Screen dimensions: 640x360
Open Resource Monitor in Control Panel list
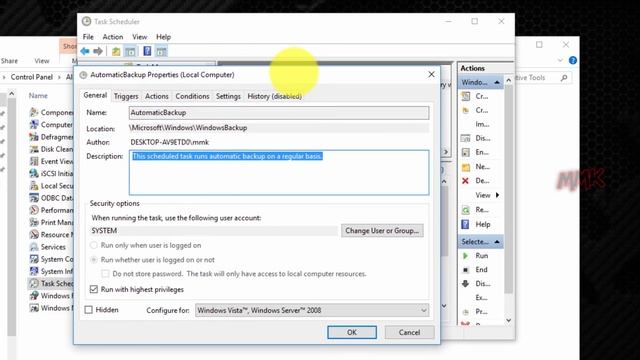click(x=57, y=235)
